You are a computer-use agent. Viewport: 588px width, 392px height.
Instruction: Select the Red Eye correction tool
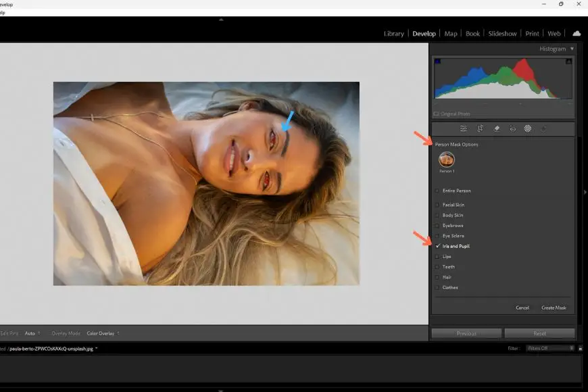(x=512, y=128)
